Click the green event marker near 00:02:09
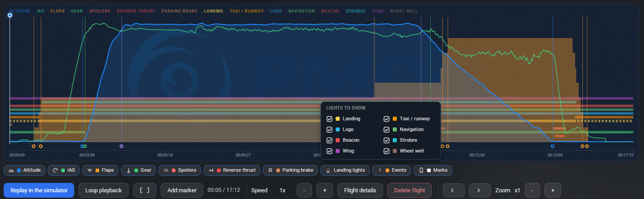This screenshot has width=644, height=199. tap(85, 146)
